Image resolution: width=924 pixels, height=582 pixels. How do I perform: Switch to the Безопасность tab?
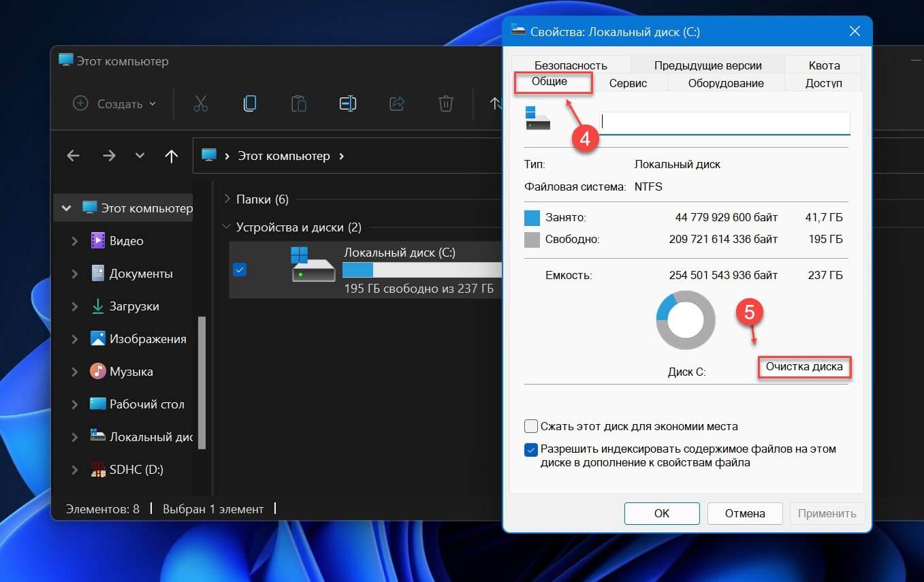pos(571,65)
